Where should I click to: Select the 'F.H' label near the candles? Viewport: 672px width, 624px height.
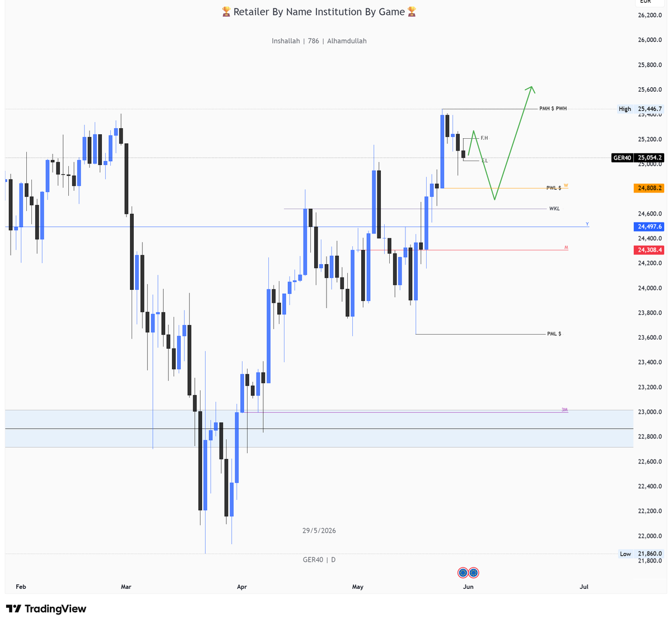tap(484, 138)
